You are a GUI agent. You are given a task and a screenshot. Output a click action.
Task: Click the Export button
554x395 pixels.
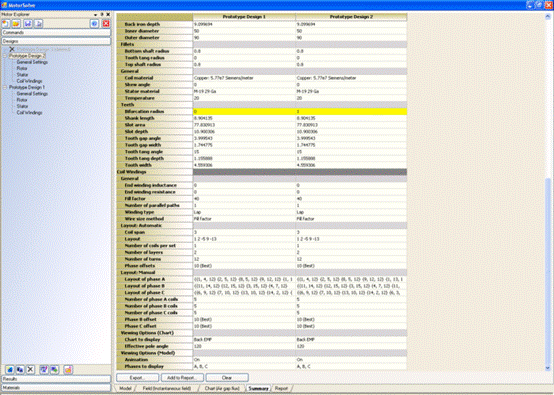[137, 378]
